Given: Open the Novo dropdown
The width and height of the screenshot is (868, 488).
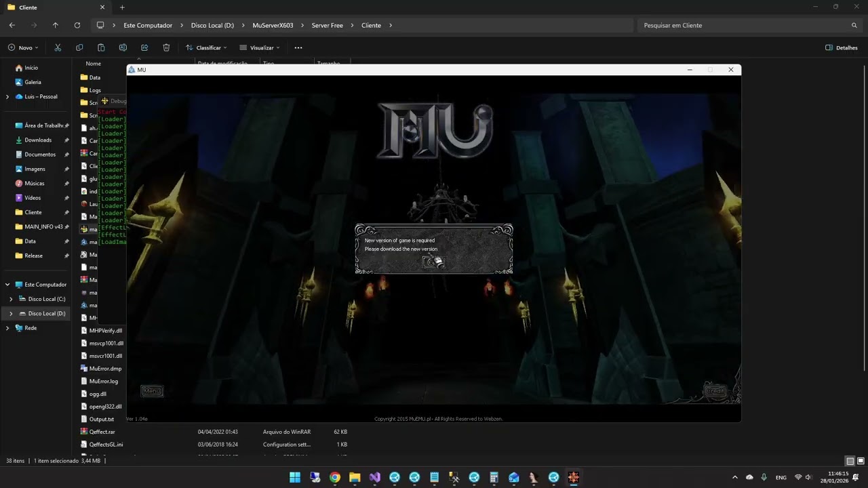Looking at the screenshot, I should pyautogui.click(x=23, y=47).
